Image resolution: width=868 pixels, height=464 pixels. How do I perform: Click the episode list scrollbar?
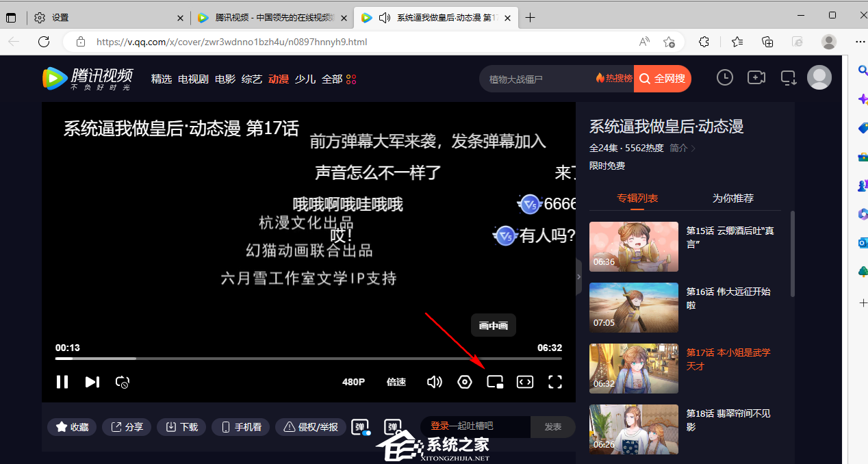pyautogui.click(x=793, y=253)
